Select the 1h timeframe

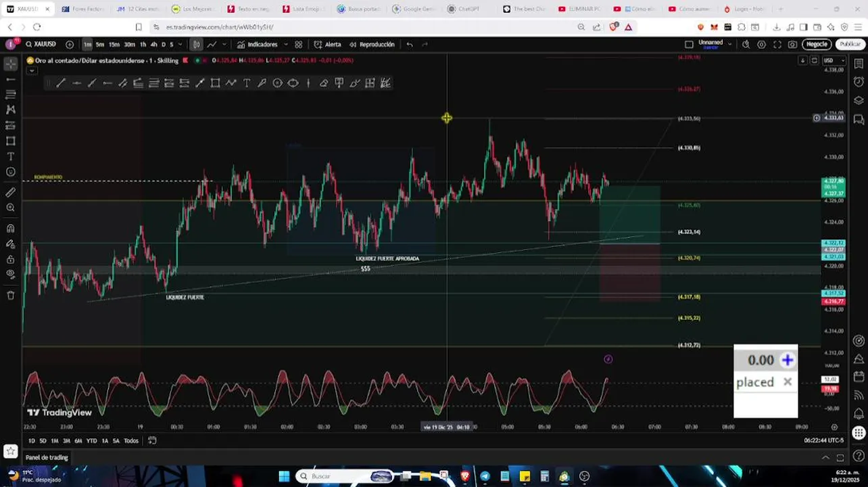143,45
